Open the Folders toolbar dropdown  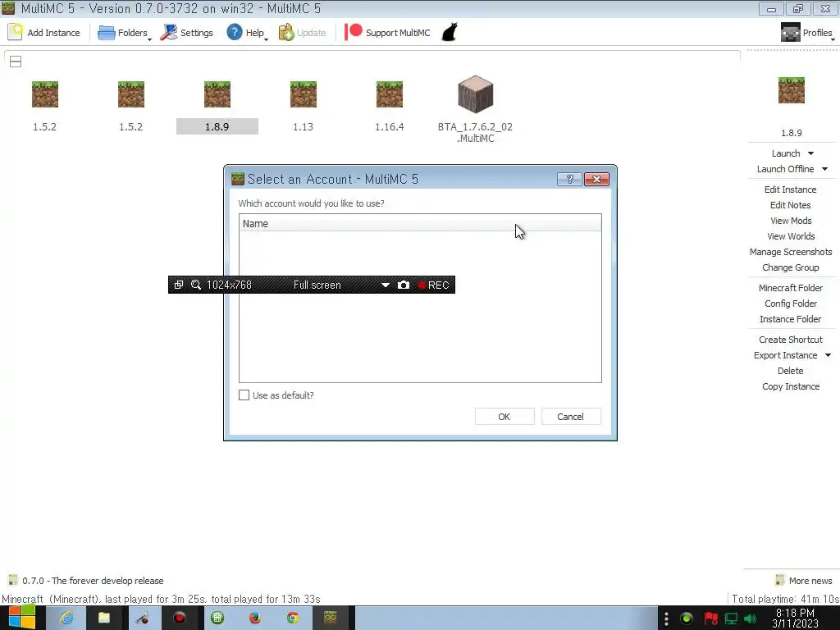(125, 33)
